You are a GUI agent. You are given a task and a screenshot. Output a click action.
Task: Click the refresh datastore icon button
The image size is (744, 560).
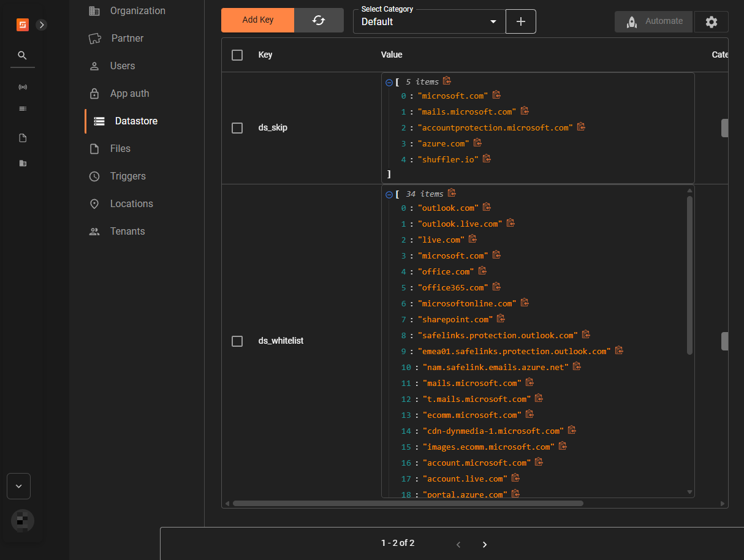pyautogui.click(x=319, y=20)
